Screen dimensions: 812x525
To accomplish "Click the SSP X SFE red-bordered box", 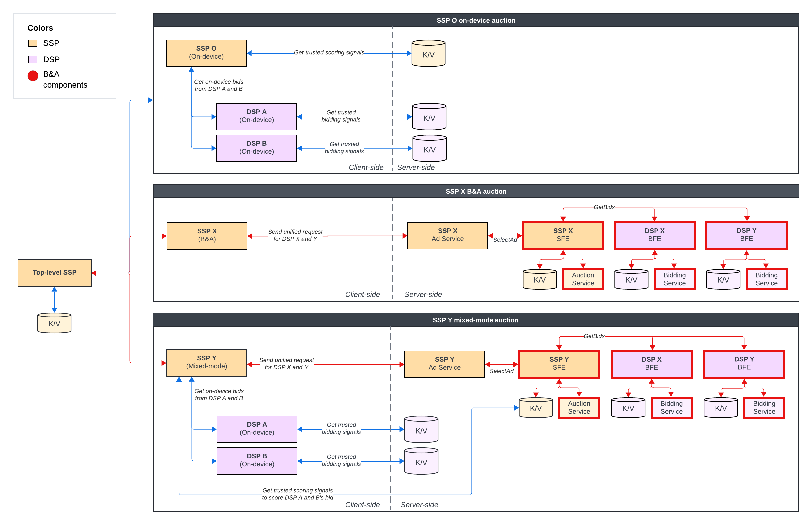I will (x=563, y=235).
